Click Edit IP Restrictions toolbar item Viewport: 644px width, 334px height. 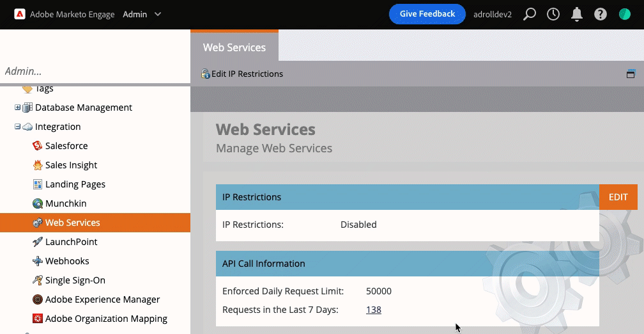[x=242, y=74]
